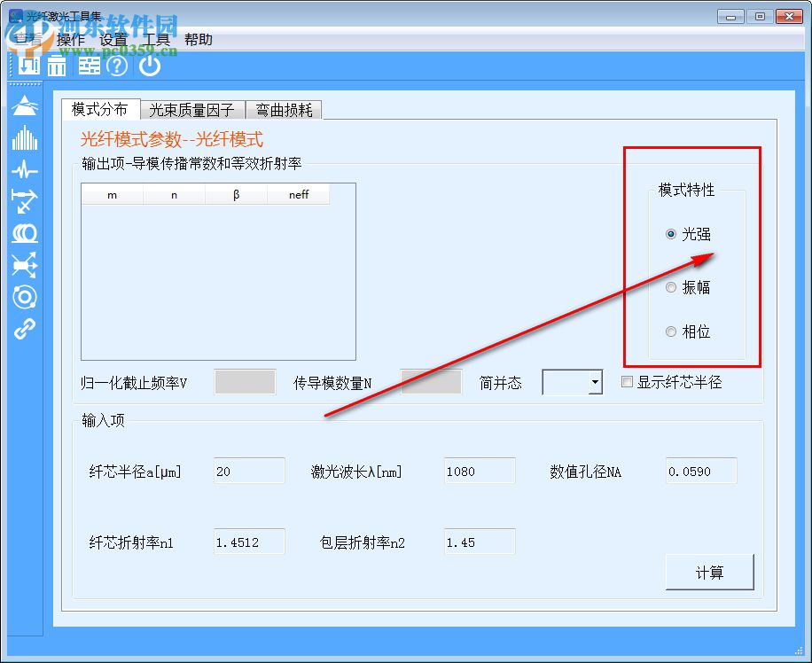The width and height of the screenshot is (812, 663).
Task: Enable the 显示纤芯半径 checkbox
Action: [627, 381]
